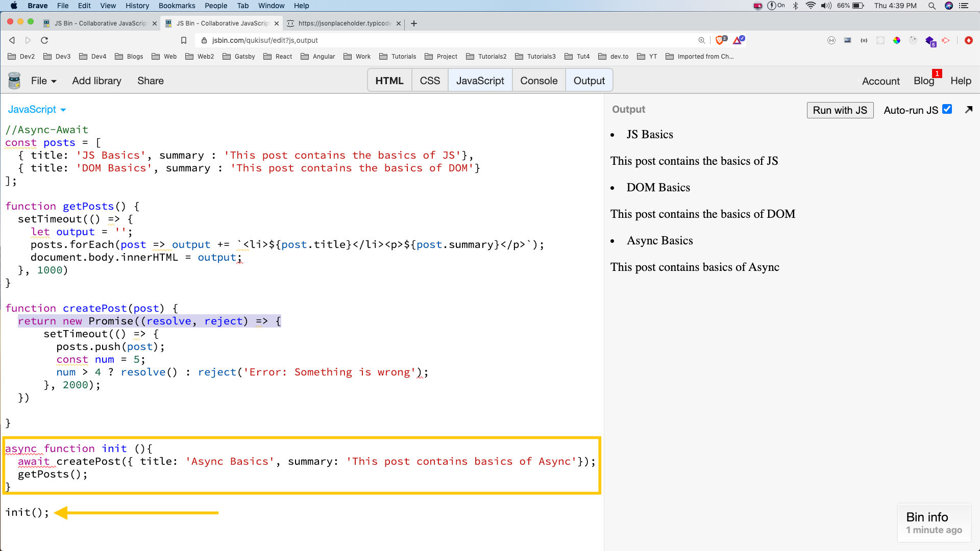Click the battery status in menu bar
Screen dimensions: 980x551
850,6
